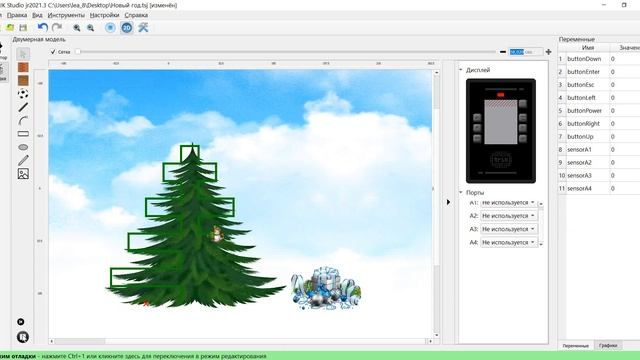Redo the undone action
The image size is (640, 360).
(x=57, y=27)
